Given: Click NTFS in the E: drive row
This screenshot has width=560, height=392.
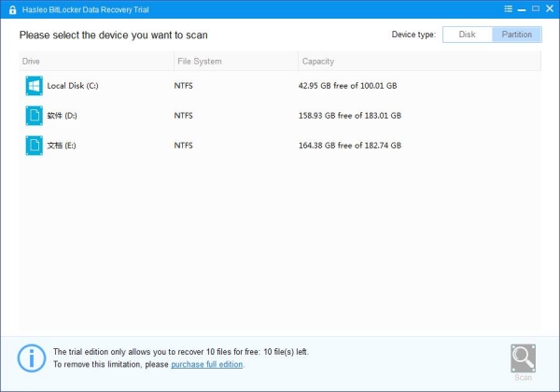Looking at the screenshot, I should [184, 146].
